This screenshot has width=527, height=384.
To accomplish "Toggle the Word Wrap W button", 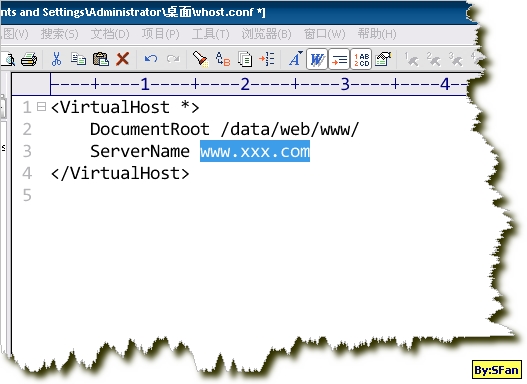I will 317,60.
